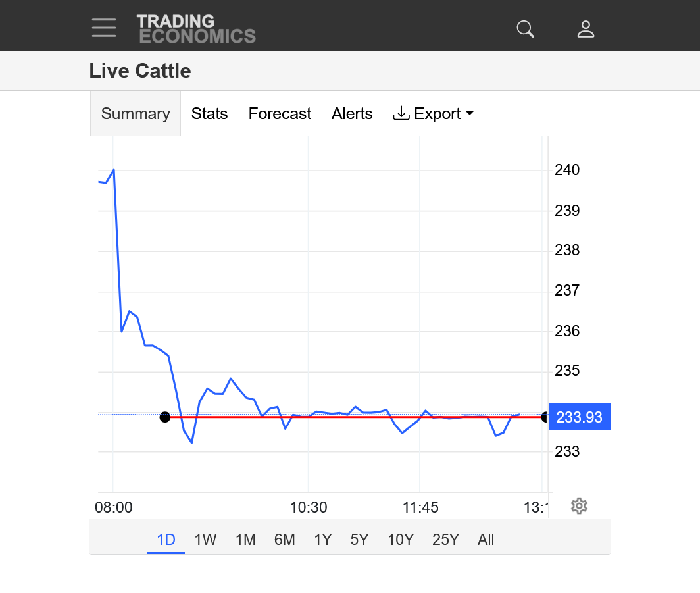Switch to 25Y time range

pyautogui.click(x=445, y=540)
